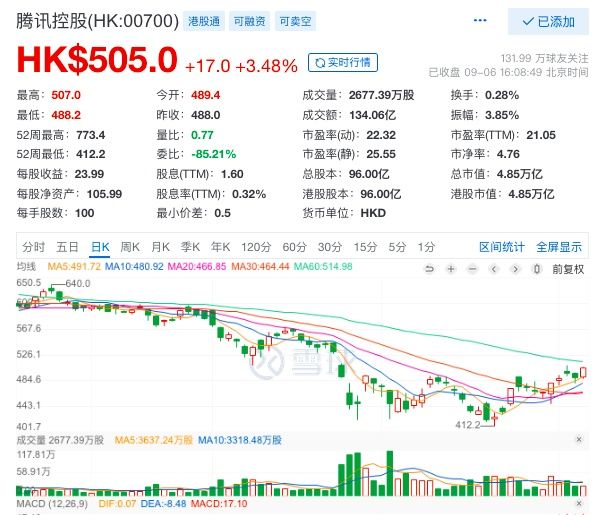Click the volume MA10:3318.48万股 label
This screenshot has height=515, width=613.
(x=240, y=440)
